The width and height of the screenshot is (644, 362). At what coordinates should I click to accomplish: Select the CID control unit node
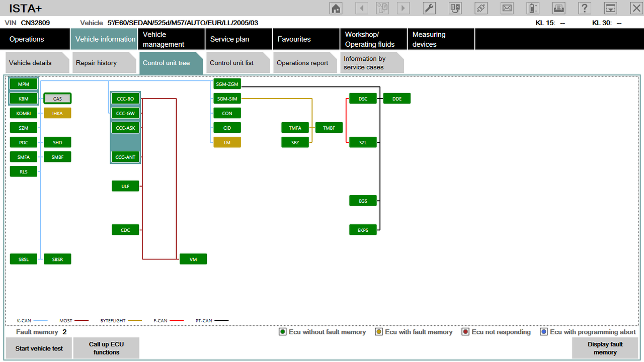[x=227, y=128]
